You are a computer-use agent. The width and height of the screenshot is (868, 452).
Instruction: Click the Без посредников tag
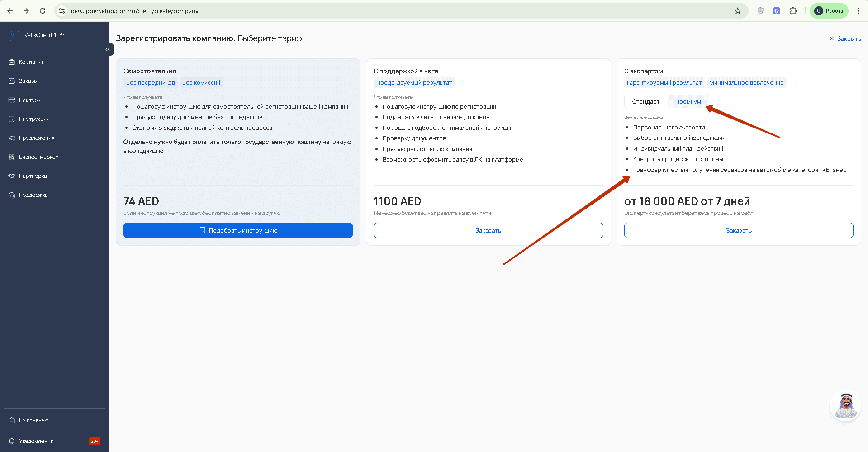coord(151,83)
